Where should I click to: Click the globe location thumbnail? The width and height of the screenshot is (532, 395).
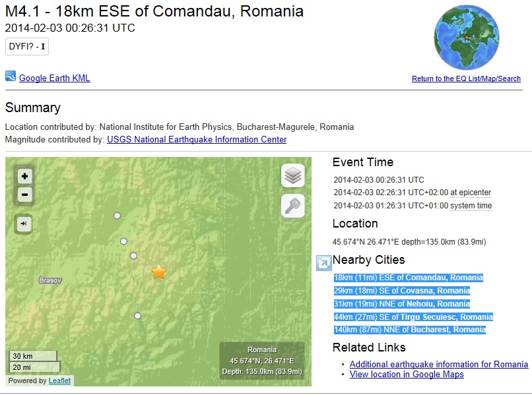[466, 38]
